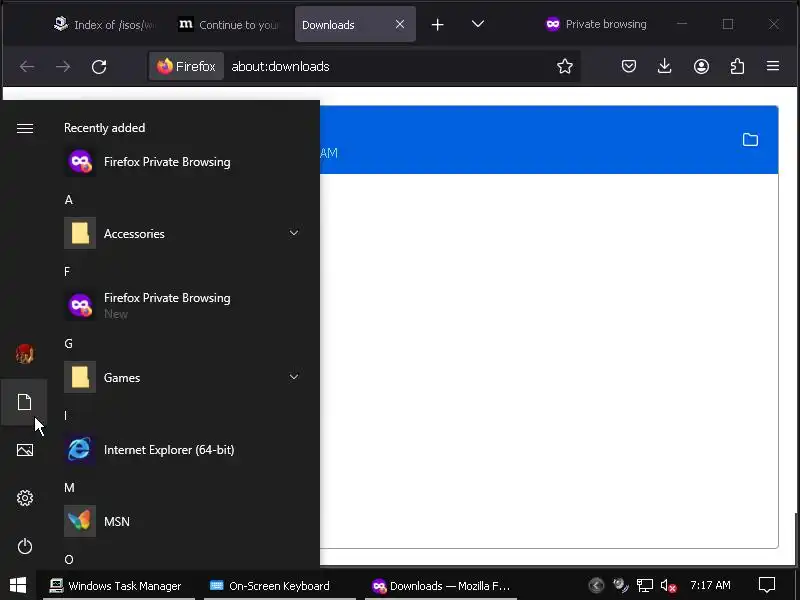Click the Firefox identity badge
This screenshot has height=600, width=800.
[x=186, y=66]
